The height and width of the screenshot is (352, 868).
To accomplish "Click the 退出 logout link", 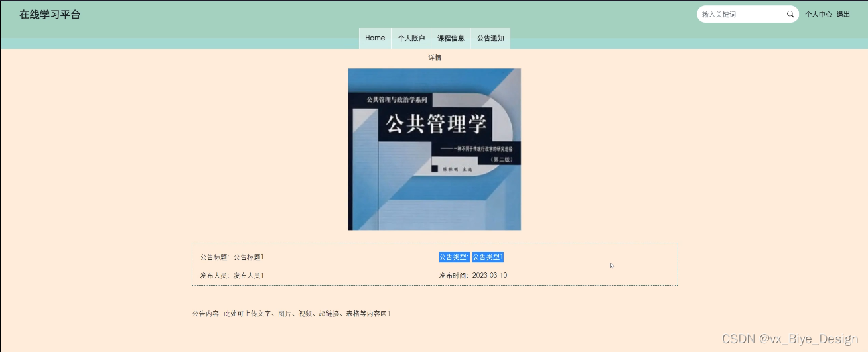I will 843,14.
